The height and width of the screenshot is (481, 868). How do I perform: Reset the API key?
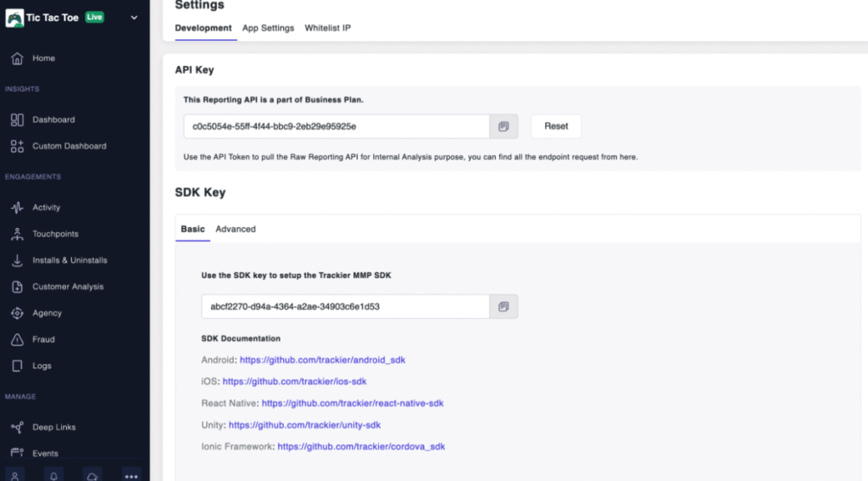(x=556, y=126)
